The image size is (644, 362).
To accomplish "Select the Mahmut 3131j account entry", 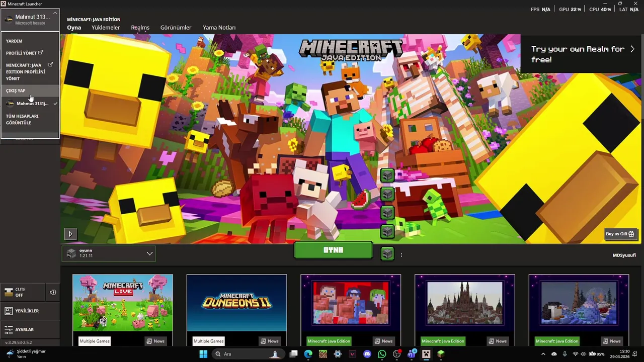I will click(30, 103).
